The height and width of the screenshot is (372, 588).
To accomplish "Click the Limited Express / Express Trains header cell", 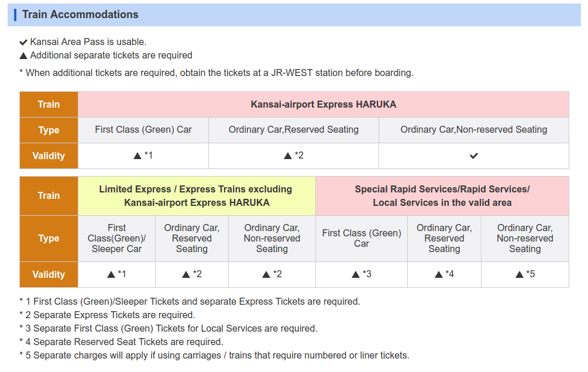I will [x=196, y=196].
